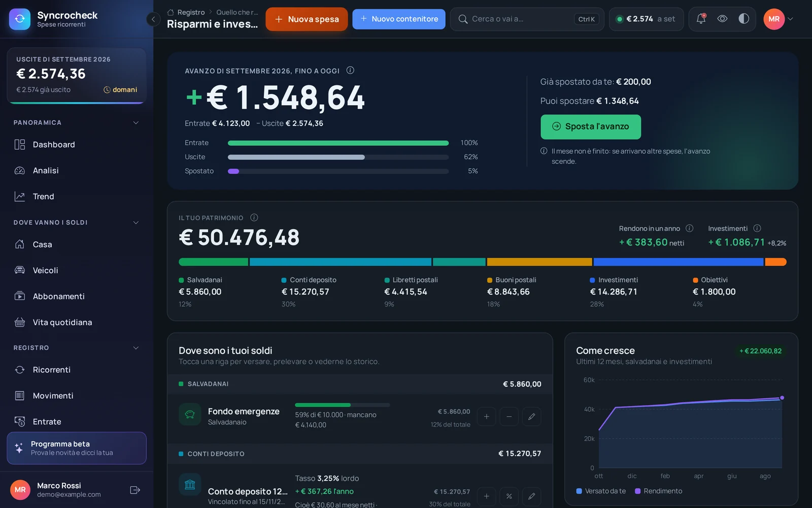Click the Uscite progress bar
Viewport: 812px width, 508px height.
[338, 157]
